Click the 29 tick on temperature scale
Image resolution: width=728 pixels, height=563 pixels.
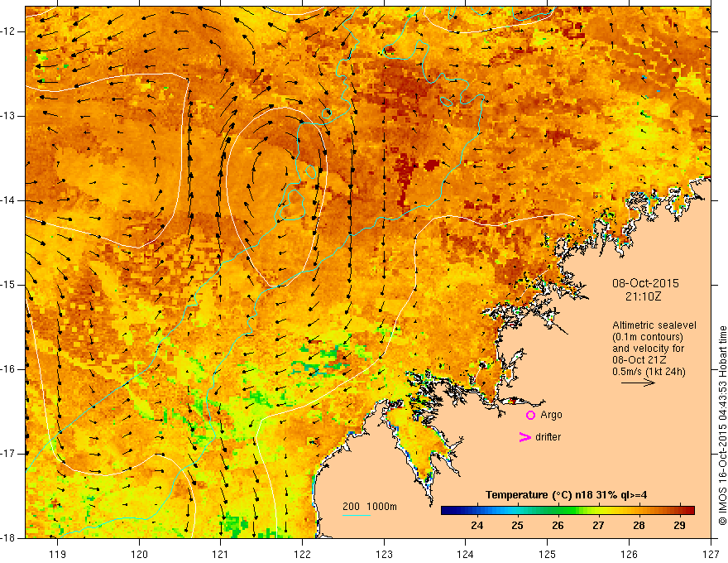coord(679,526)
